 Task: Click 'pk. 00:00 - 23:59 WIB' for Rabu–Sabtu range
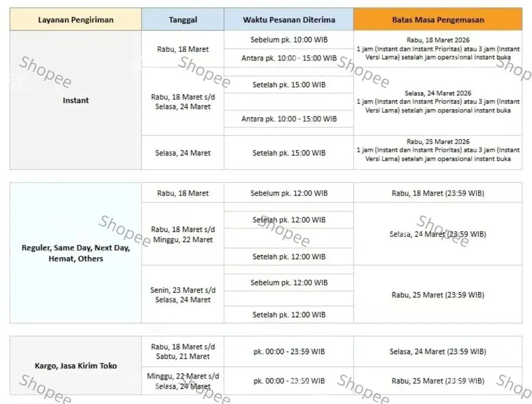(289, 351)
